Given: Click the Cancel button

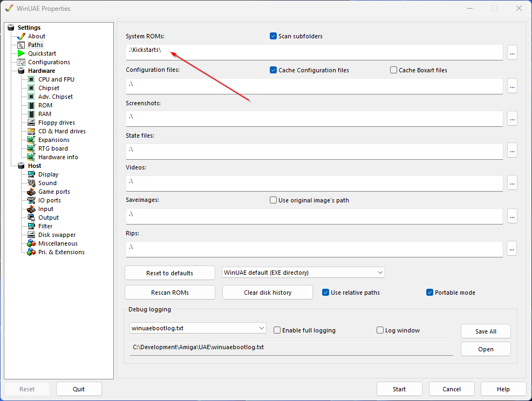Looking at the screenshot, I should [452, 389].
